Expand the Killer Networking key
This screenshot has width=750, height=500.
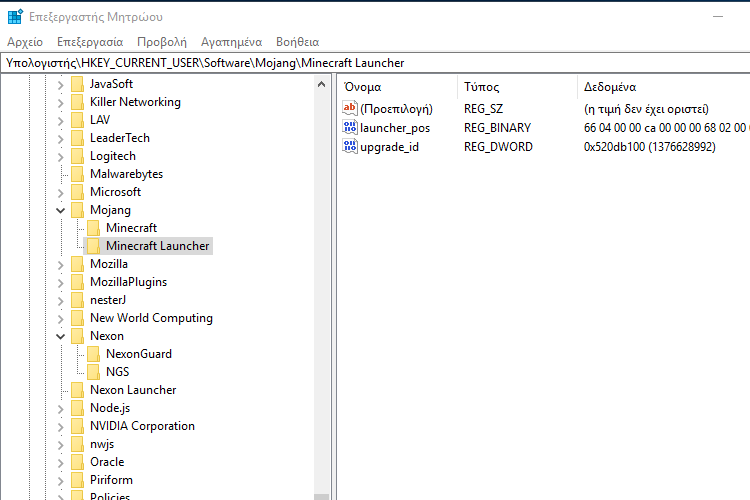pos(60,103)
